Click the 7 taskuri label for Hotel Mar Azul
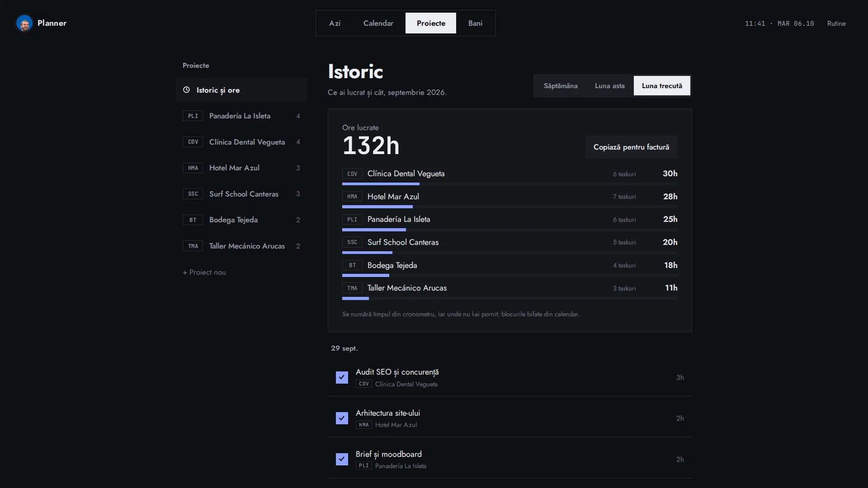Screen dimensions: 868x488 (x=624, y=197)
